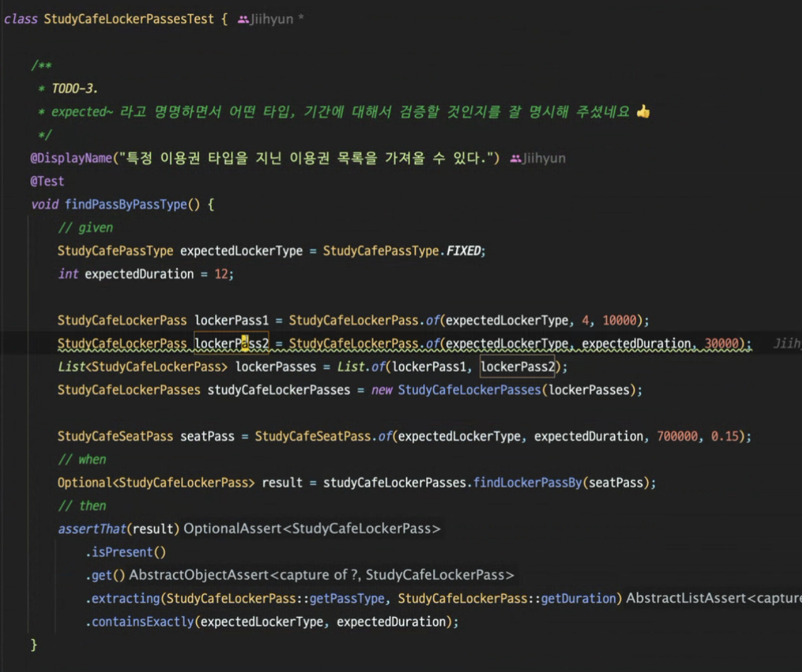Image resolution: width=802 pixels, height=672 pixels.
Task: Click the .get() call
Action: (105, 576)
